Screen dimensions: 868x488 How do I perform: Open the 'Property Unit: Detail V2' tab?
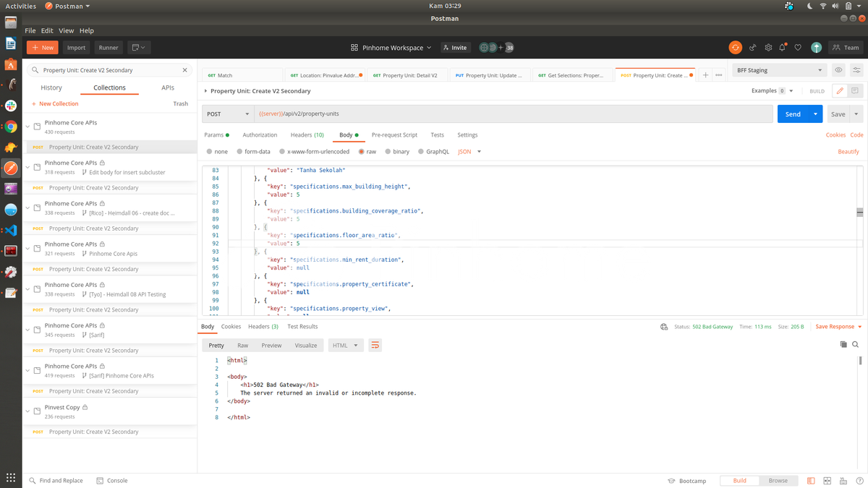(407, 75)
